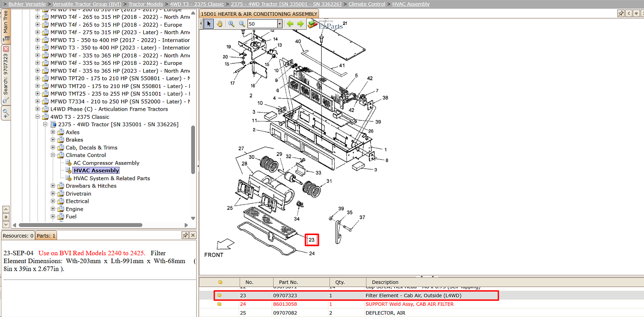Expand the Electrical tree node
Screen dimensions: 644x317
pyautogui.click(x=53, y=201)
